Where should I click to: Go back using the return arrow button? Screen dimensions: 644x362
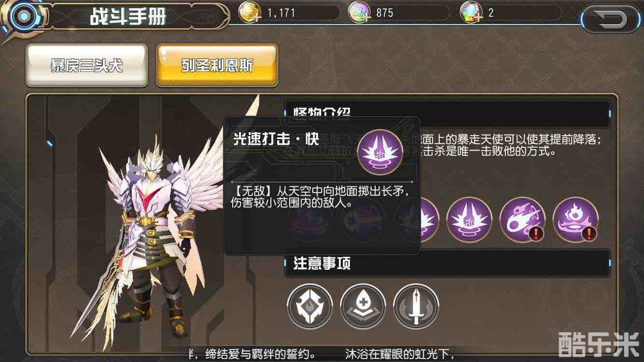click(611, 20)
